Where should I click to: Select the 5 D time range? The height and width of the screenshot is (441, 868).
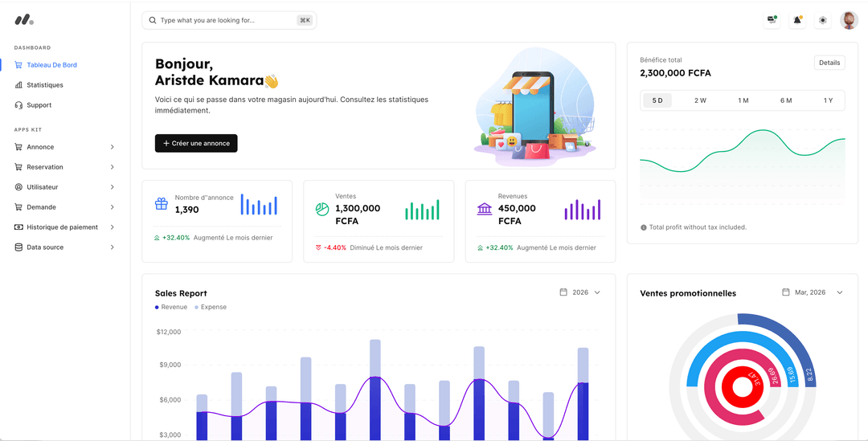(657, 100)
